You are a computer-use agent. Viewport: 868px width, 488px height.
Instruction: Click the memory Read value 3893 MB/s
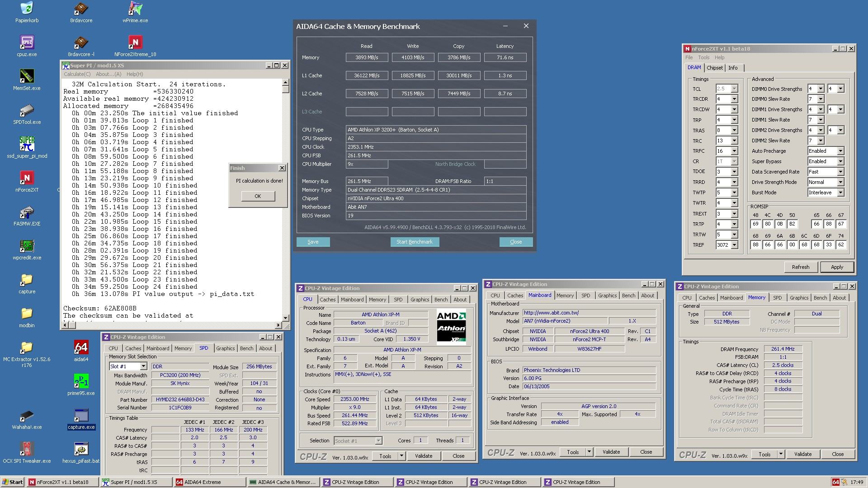[367, 57]
